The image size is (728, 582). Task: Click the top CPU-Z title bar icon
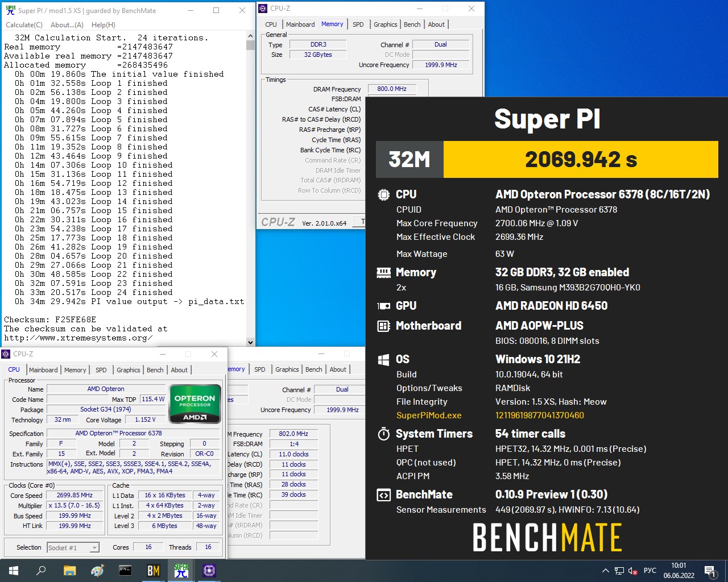[263, 9]
